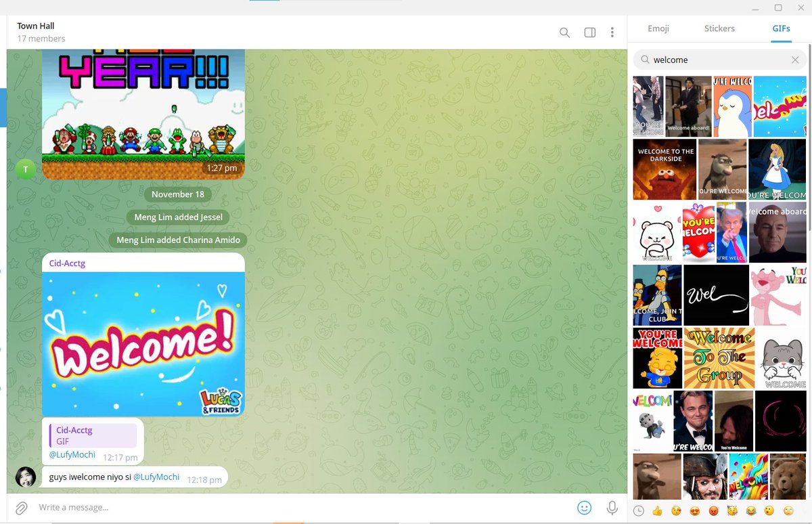This screenshot has height=524, width=812.
Task: Open the New Year Mario image in chat
Action: [x=143, y=114]
